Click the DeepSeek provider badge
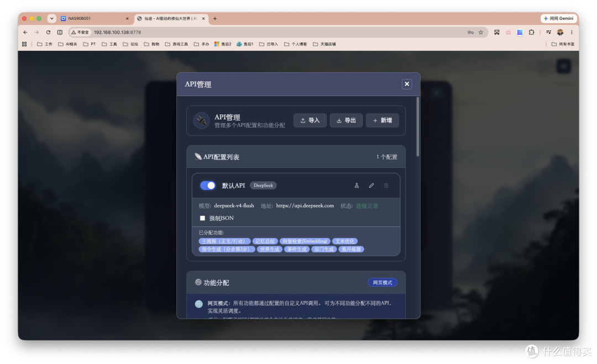 tap(263, 185)
